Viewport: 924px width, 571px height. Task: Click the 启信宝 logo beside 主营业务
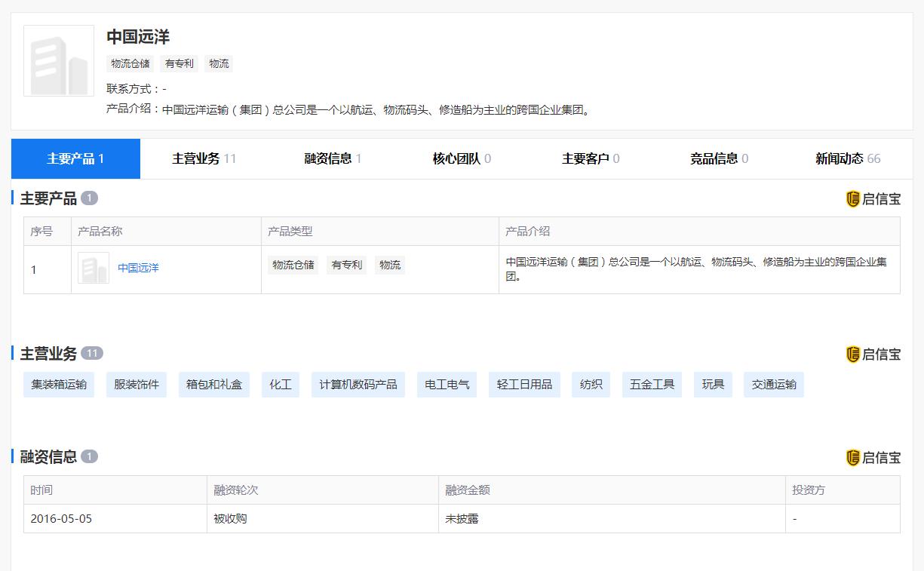tap(873, 355)
